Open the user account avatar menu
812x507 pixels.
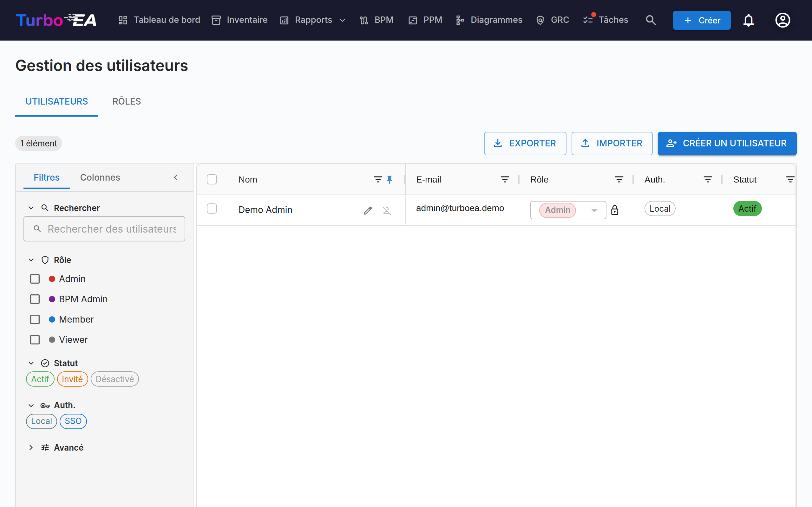tap(783, 20)
